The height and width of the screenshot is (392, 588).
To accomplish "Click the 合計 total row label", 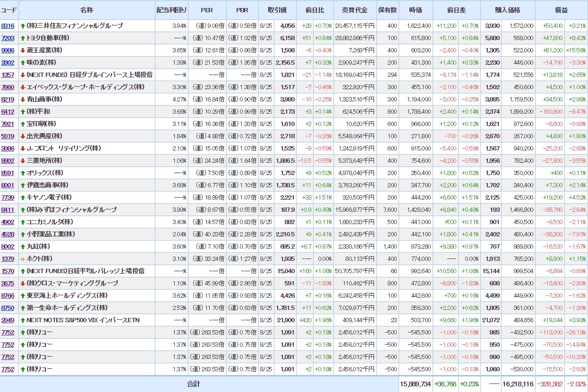I will [x=194, y=384].
